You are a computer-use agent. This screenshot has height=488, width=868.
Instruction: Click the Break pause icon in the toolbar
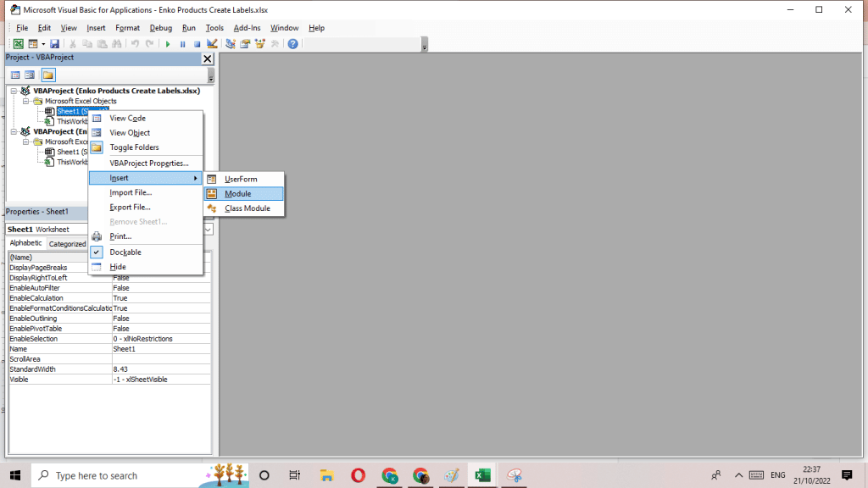[x=183, y=44]
